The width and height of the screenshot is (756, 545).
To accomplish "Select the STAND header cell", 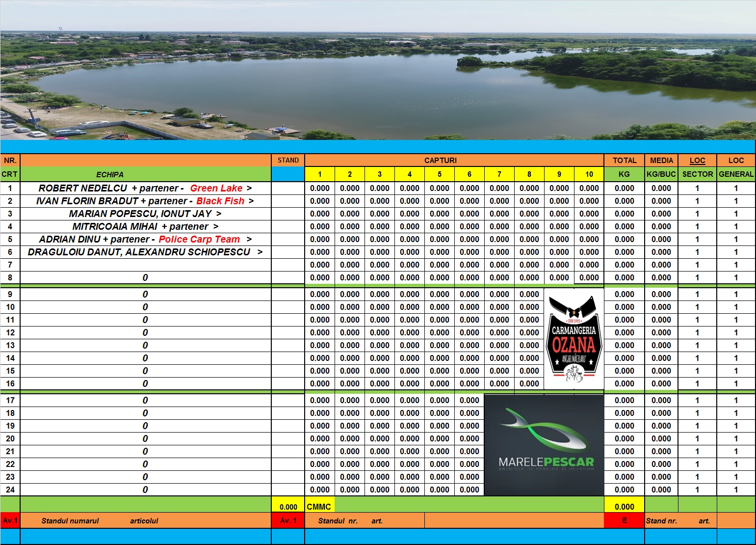I will pyautogui.click(x=288, y=160).
